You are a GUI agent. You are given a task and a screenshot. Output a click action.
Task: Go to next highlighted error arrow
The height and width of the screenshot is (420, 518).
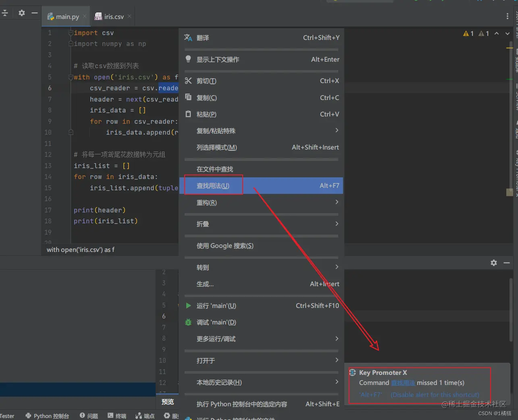pos(508,33)
